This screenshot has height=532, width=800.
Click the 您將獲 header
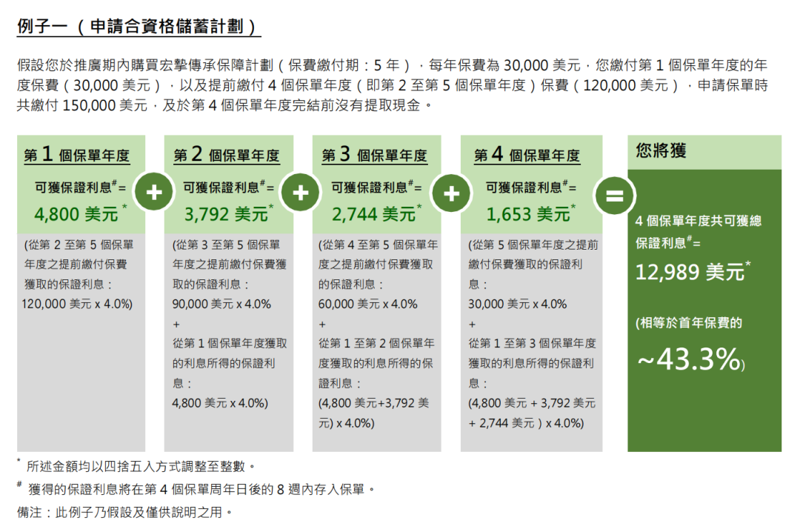[x=661, y=150]
